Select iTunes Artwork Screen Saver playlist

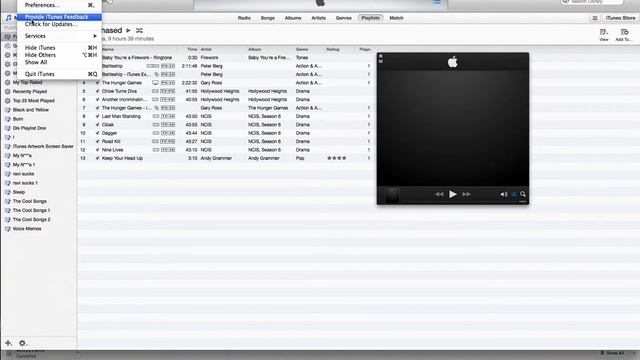43,146
